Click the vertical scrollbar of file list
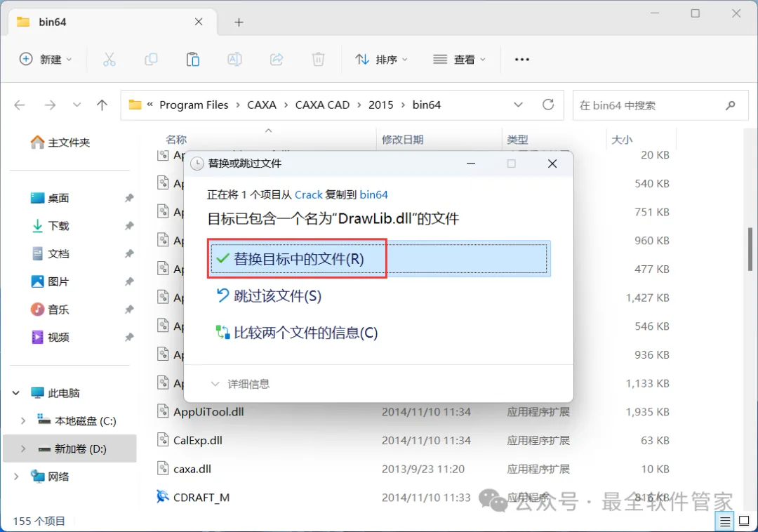758x532 pixels. pyautogui.click(x=750, y=250)
